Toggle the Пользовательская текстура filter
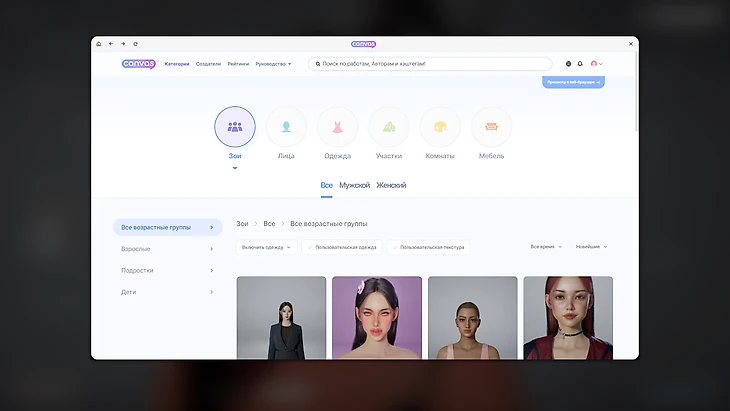This screenshot has width=730, height=411. point(430,246)
